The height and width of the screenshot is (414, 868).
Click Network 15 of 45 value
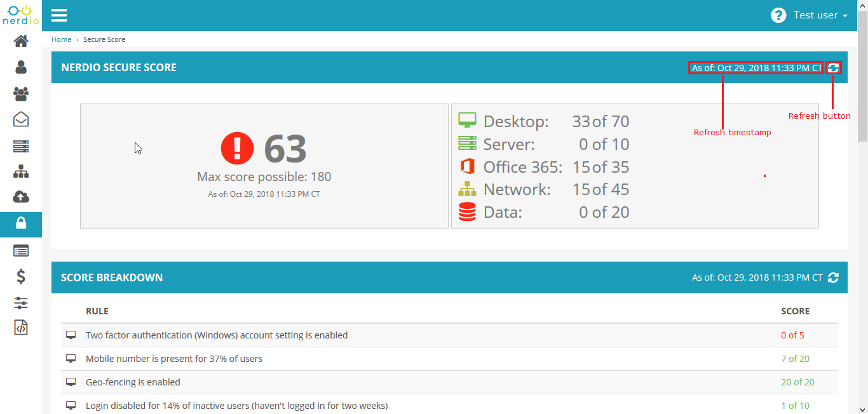[600, 189]
